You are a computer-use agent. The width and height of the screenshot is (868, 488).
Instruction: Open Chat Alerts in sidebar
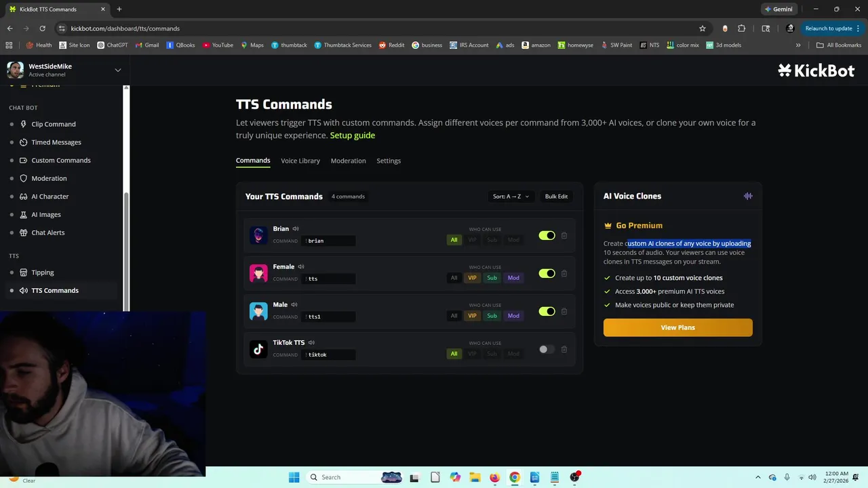click(48, 232)
